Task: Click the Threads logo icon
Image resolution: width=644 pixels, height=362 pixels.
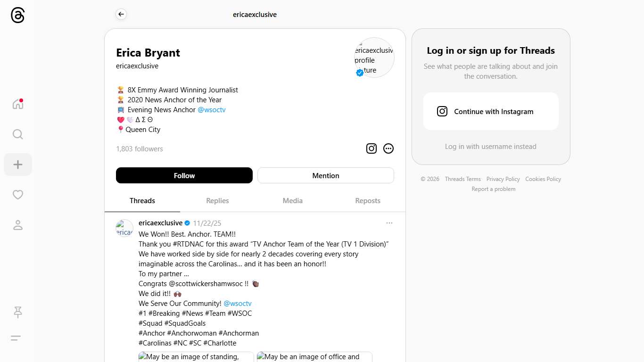Action: [17, 15]
